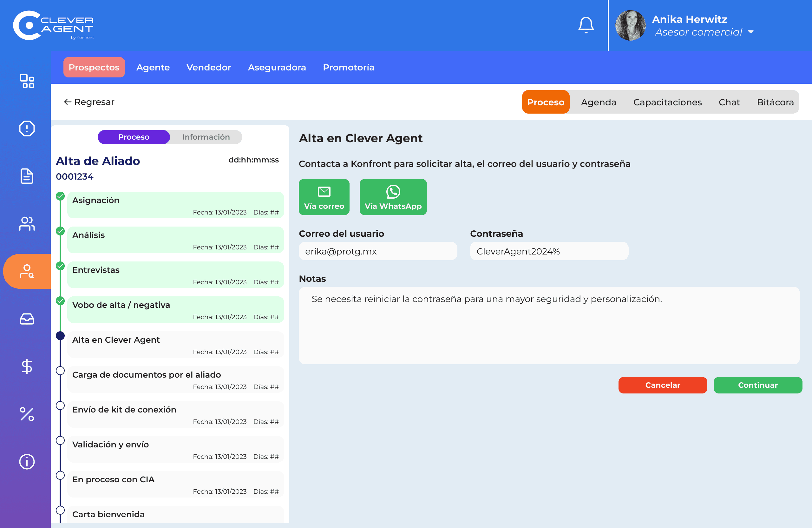Click the dd:hh:mm:ss timer text
This screenshot has width=812, height=528.
pyautogui.click(x=253, y=160)
